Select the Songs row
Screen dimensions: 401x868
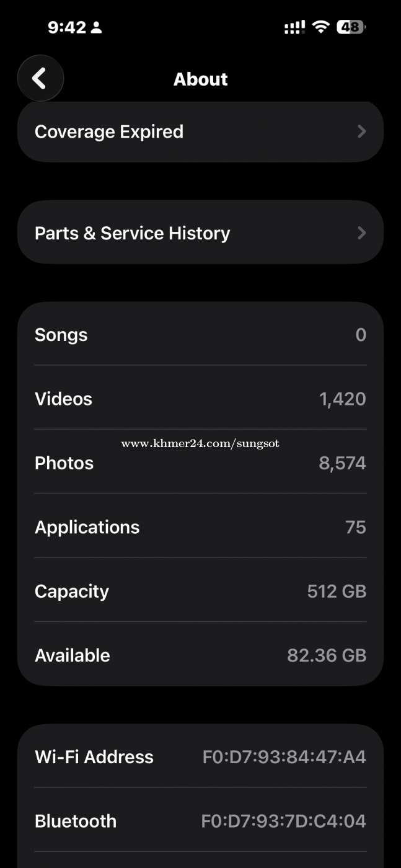tap(200, 335)
